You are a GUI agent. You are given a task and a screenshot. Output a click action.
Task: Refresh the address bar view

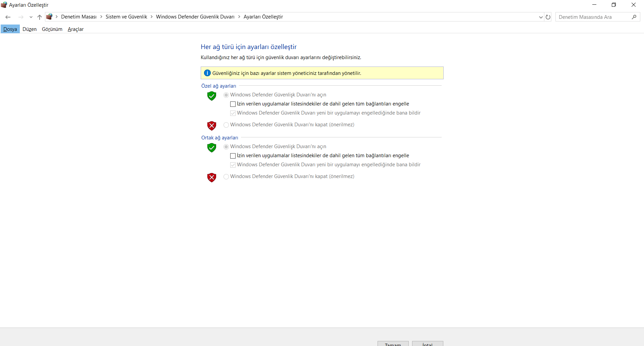pyautogui.click(x=548, y=17)
